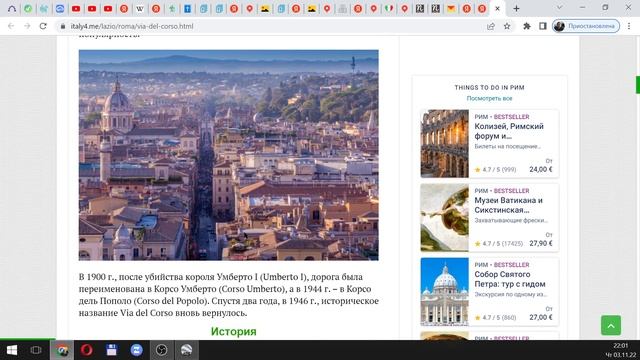640x360 pixels.
Task: Open the Приостановлена profile button
Action: point(586,26)
